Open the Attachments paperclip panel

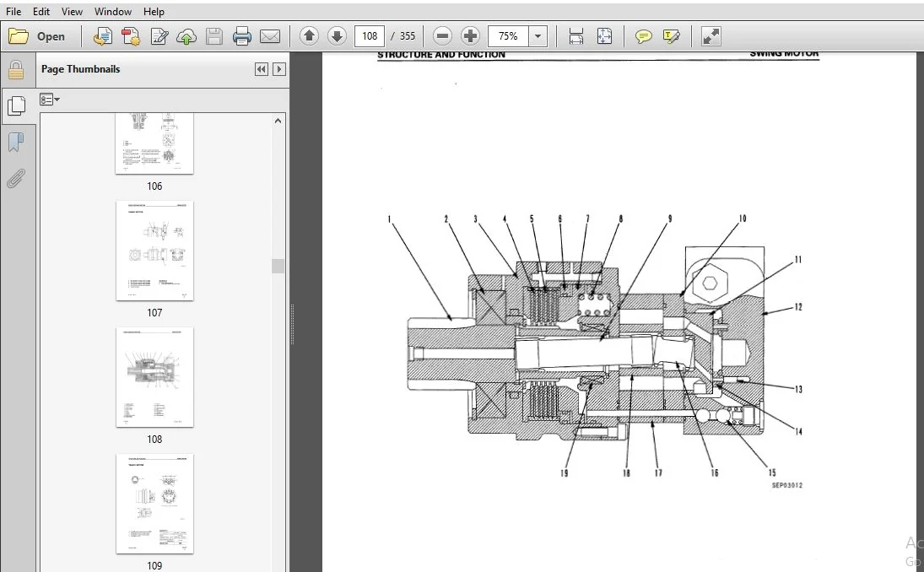click(16, 179)
